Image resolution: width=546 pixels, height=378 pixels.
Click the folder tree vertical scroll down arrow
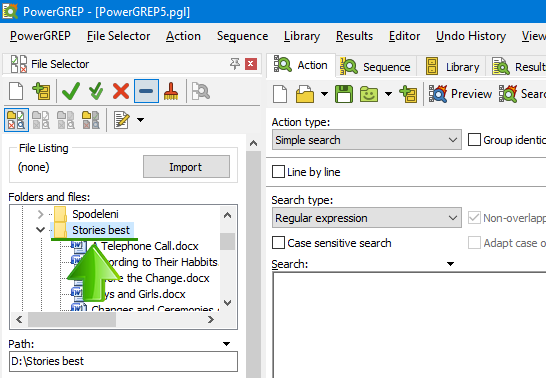[x=227, y=303]
